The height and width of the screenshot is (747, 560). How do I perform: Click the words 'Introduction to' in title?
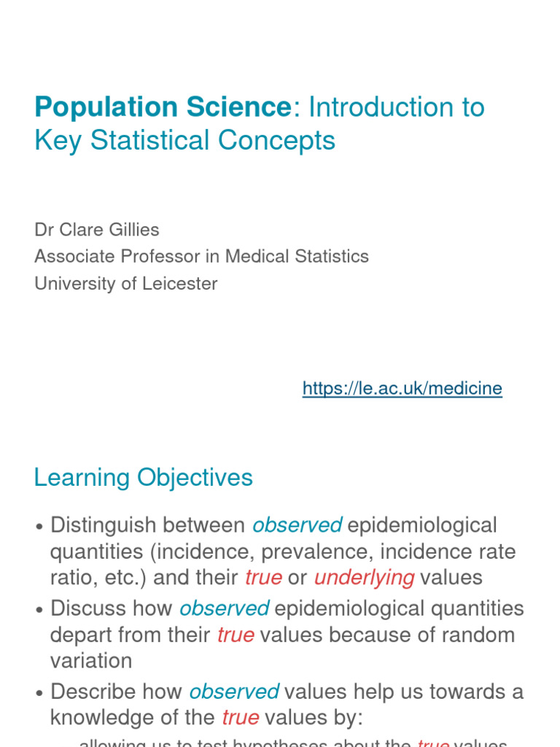click(x=396, y=107)
